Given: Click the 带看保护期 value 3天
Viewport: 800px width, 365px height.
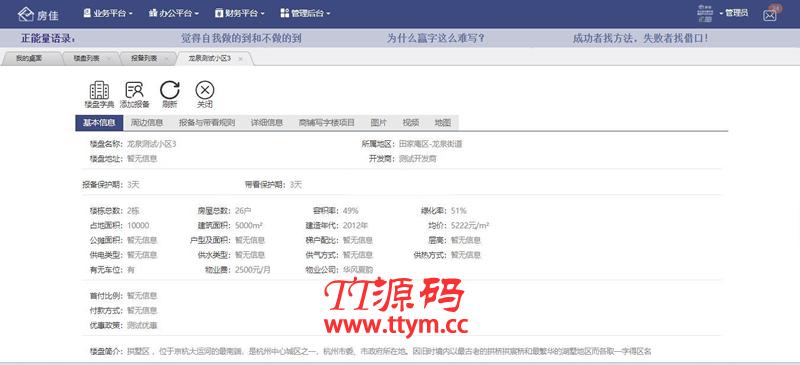Looking at the screenshot, I should [x=295, y=185].
